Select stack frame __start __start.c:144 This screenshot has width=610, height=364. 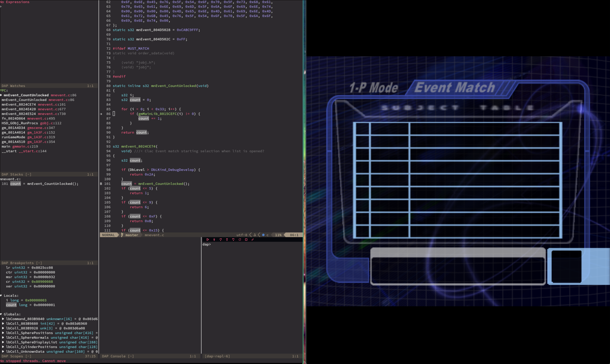(24, 151)
